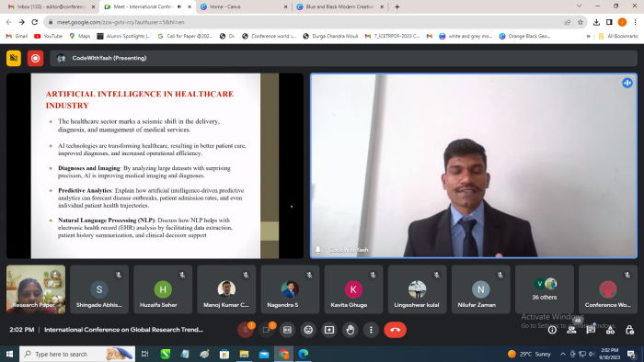Click the red leave call button
The image size is (644, 362).
(395, 330)
